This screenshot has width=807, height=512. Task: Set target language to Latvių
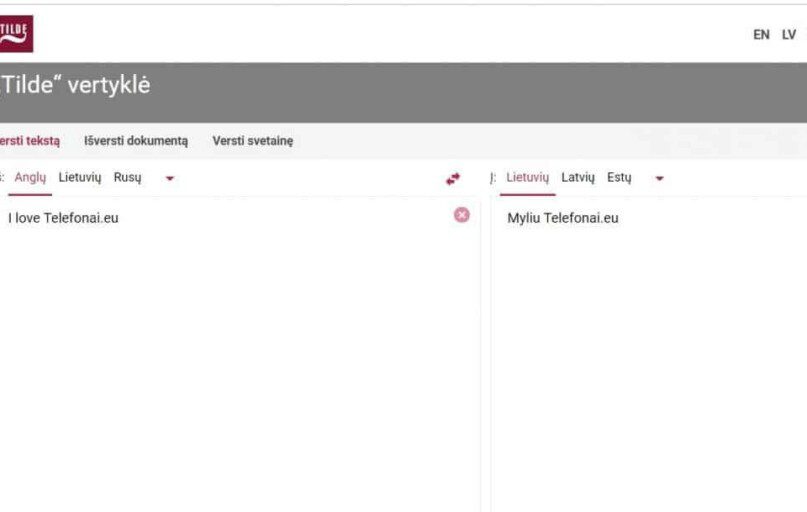(578, 178)
